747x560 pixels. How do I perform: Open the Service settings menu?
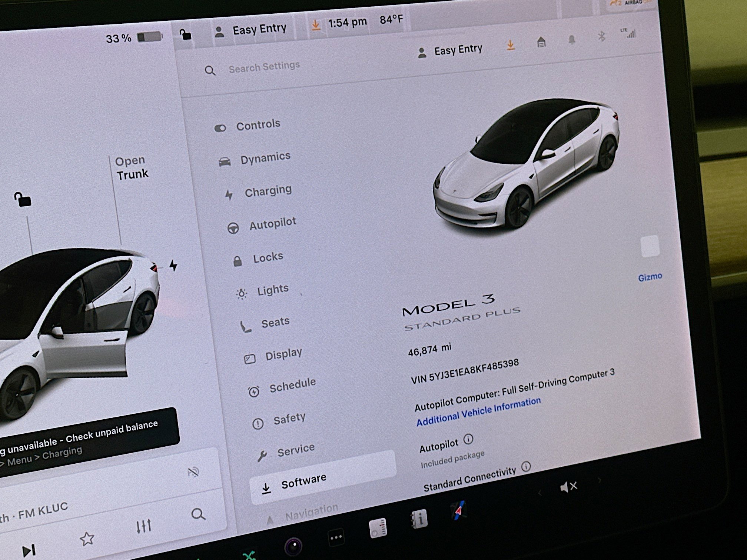pyautogui.click(x=286, y=452)
